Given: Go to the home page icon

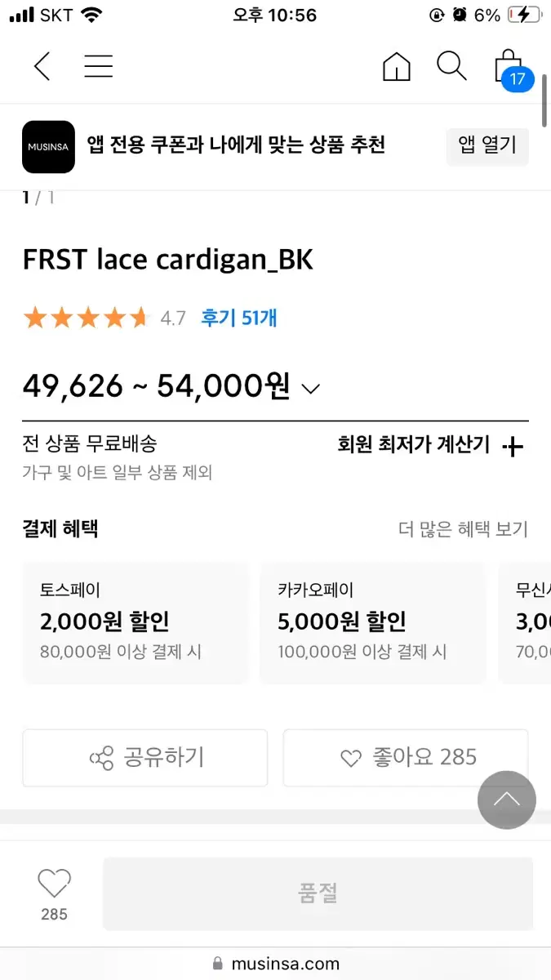Looking at the screenshot, I should (x=397, y=66).
